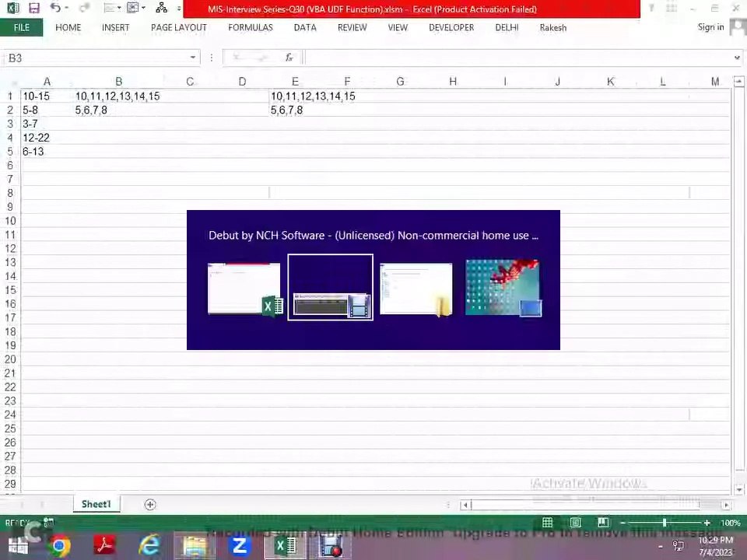The image size is (747, 560).
Task: Click vertical scrollbar up arrow
Action: [738, 82]
